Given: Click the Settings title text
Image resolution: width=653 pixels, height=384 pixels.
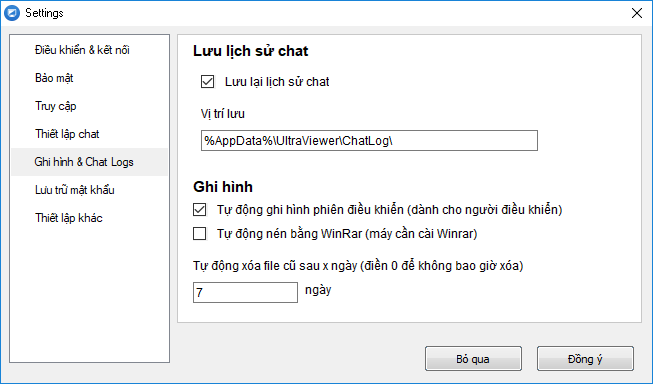Looking at the screenshot, I should [44, 13].
